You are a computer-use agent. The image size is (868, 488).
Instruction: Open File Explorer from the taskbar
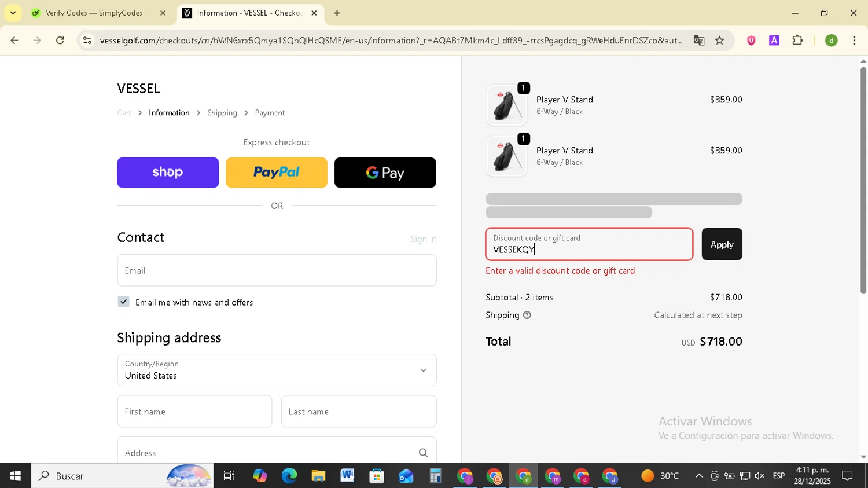pyautogui.click(x=318, y=476)
